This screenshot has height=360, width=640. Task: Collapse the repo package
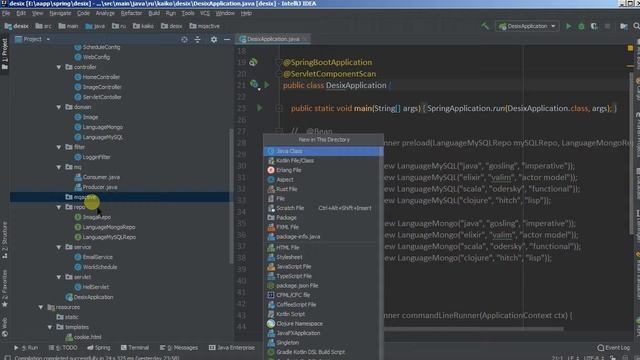59,207
